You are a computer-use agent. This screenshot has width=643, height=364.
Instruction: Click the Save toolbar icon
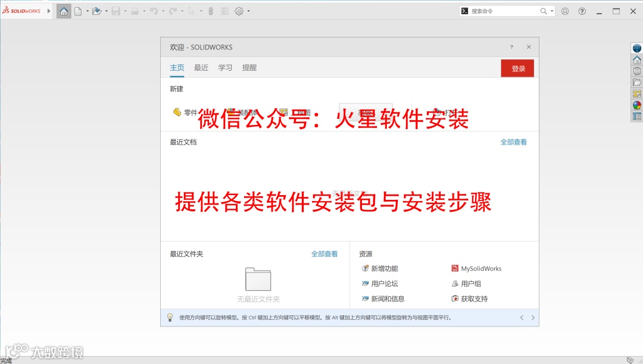(x=116, y=11)
